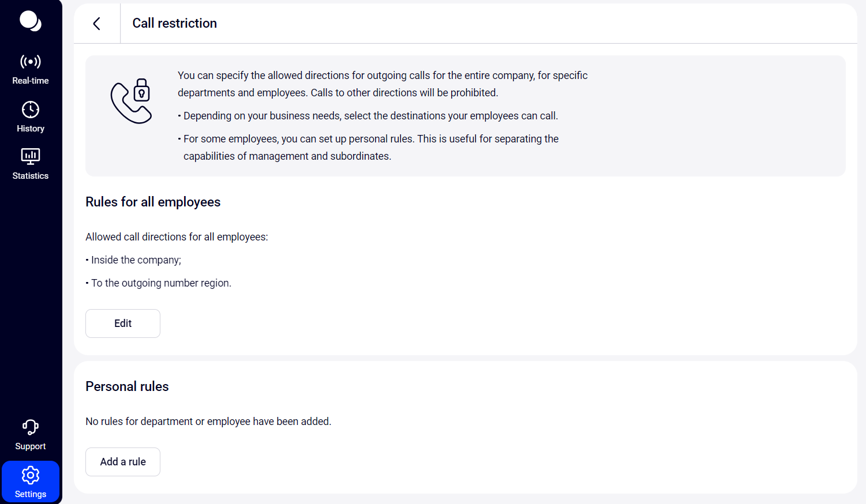The image size is (866, 504).
Task: Select the Real-time menu label
Action: coord(31,81)
